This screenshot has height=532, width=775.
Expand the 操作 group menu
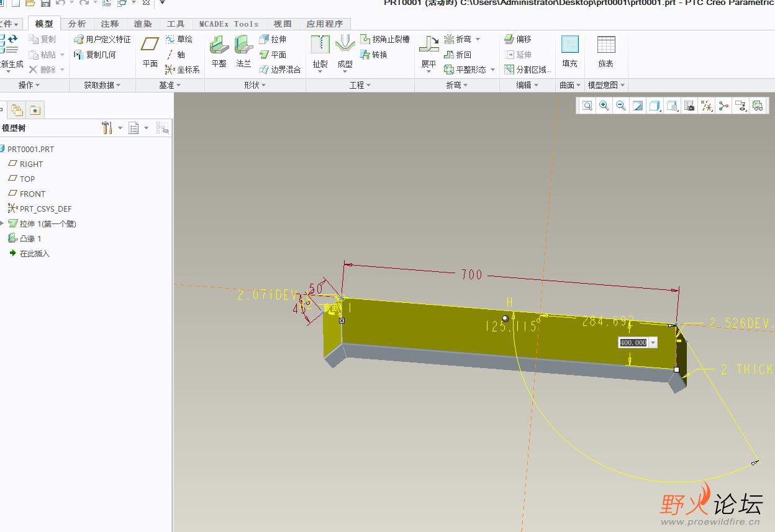click(x=29, y=85)
